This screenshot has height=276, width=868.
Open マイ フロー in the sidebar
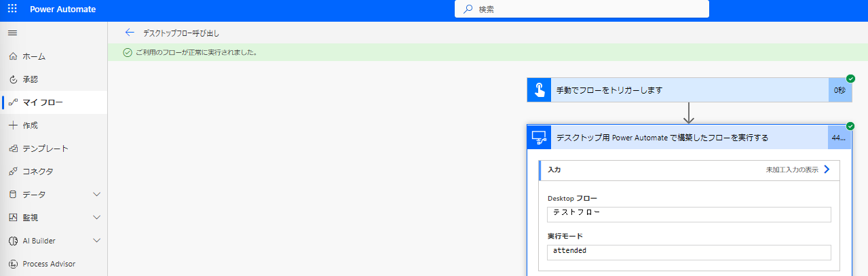coord(42,102)
